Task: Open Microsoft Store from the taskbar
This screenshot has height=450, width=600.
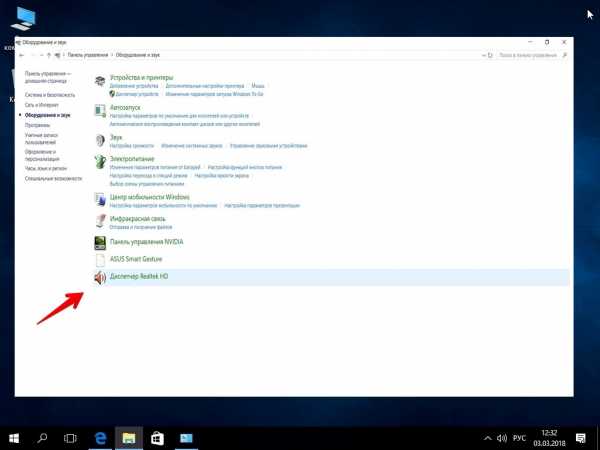Action: [157, 438]
